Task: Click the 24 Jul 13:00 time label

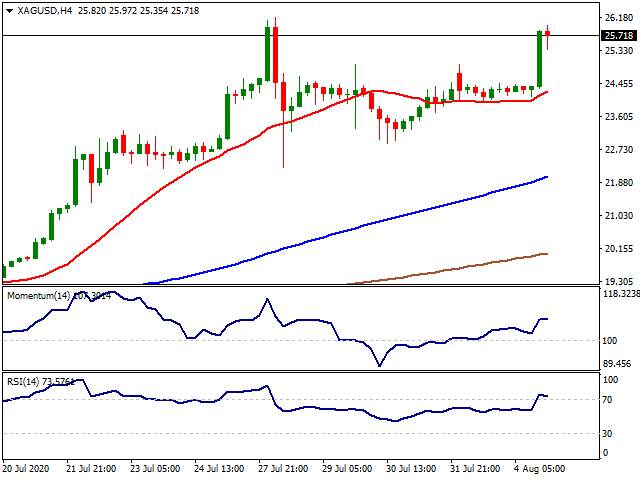Action: [x=219, y=469]
